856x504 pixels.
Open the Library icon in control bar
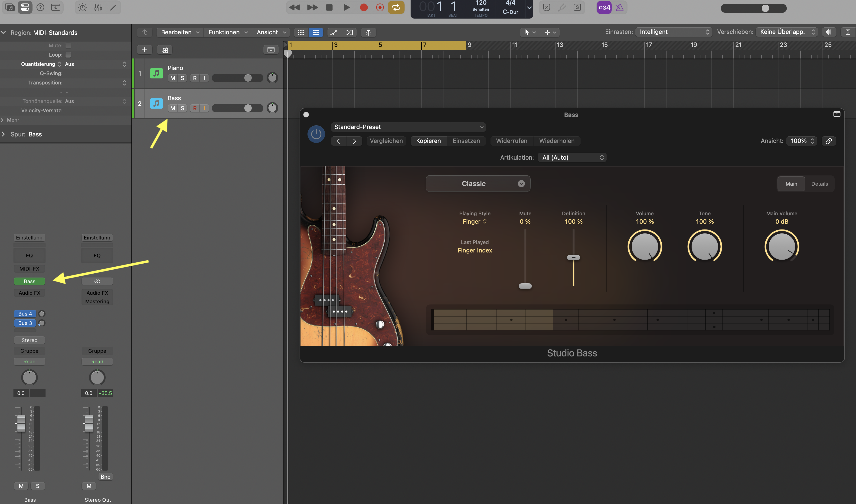click(x=10, y=7)
